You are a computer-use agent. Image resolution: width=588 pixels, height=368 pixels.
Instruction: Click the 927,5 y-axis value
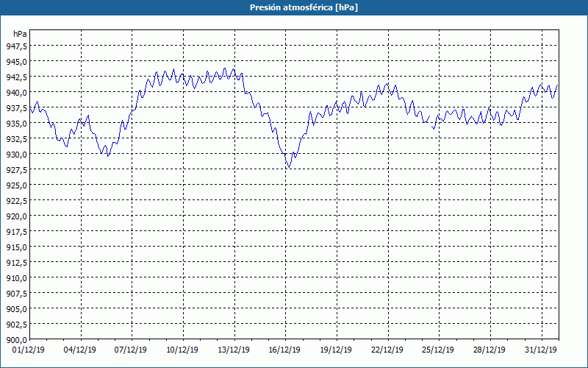[x=16, y=170]
